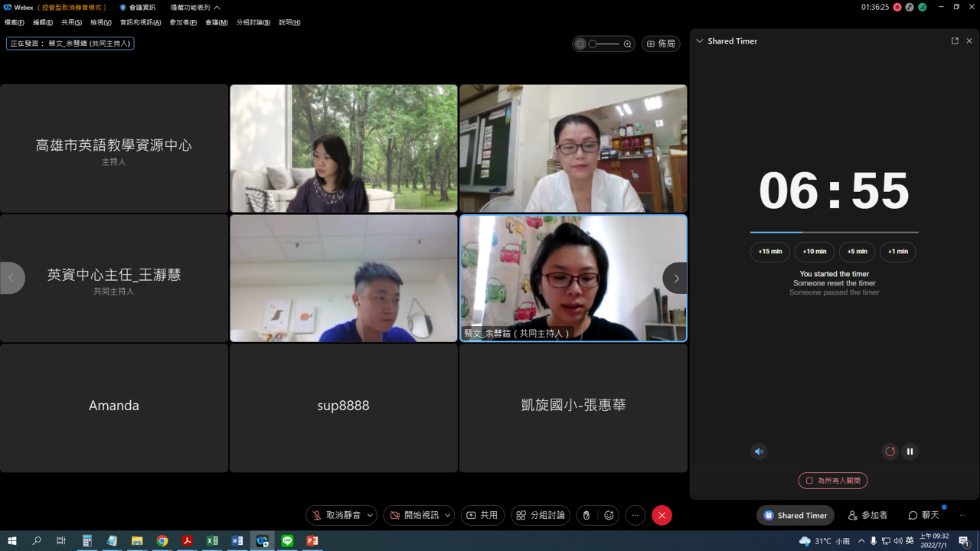Open the gesture hand icon
980x551 pixels.
[586, 516]
